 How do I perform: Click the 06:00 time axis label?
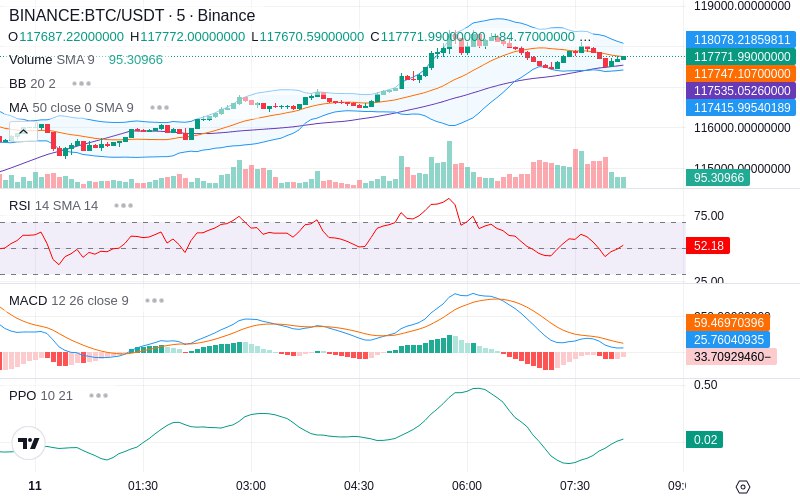[467, 485]
